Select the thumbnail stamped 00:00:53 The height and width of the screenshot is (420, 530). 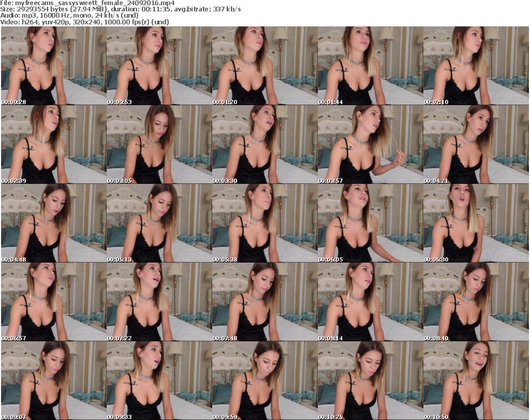coord(159,66)
